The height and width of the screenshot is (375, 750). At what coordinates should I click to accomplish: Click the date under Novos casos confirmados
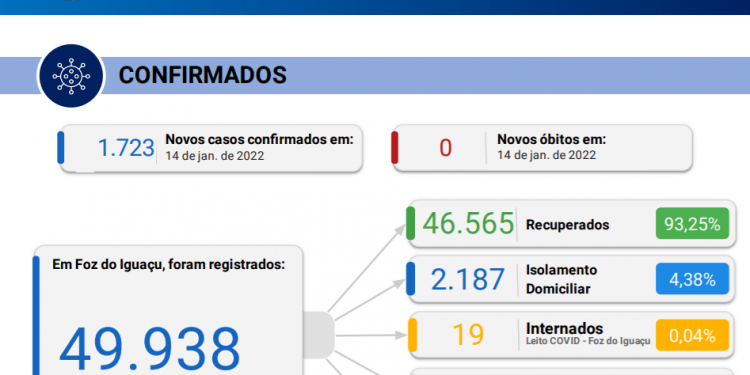[215, 156]
